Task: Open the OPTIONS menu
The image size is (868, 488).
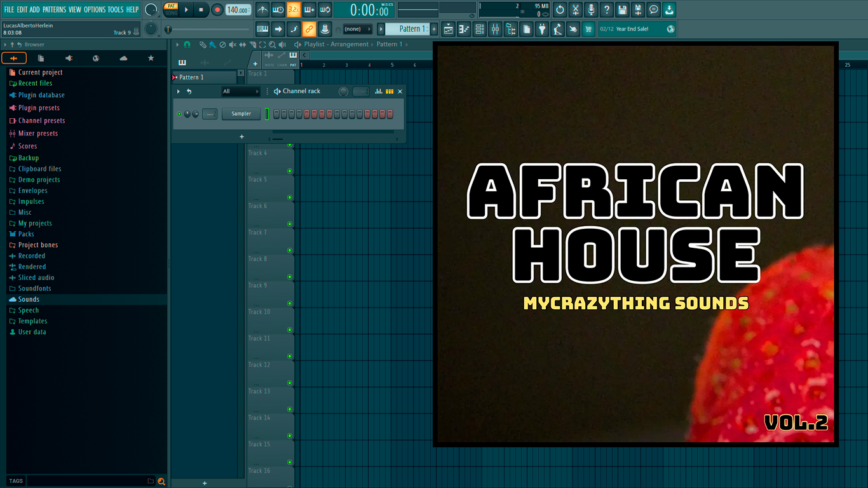Action: click(x=95, y=10)
